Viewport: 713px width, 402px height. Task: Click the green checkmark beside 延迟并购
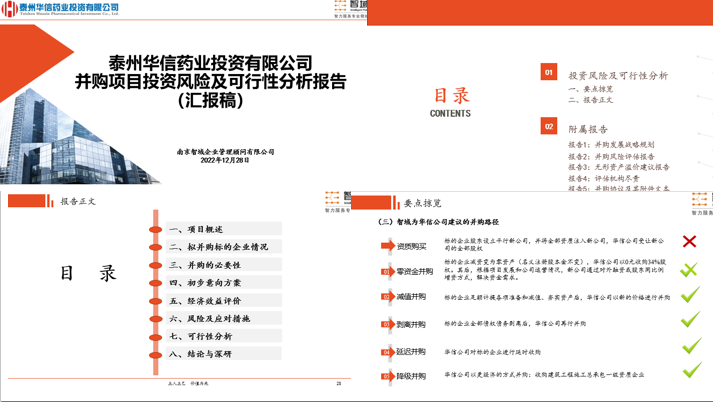692,346
